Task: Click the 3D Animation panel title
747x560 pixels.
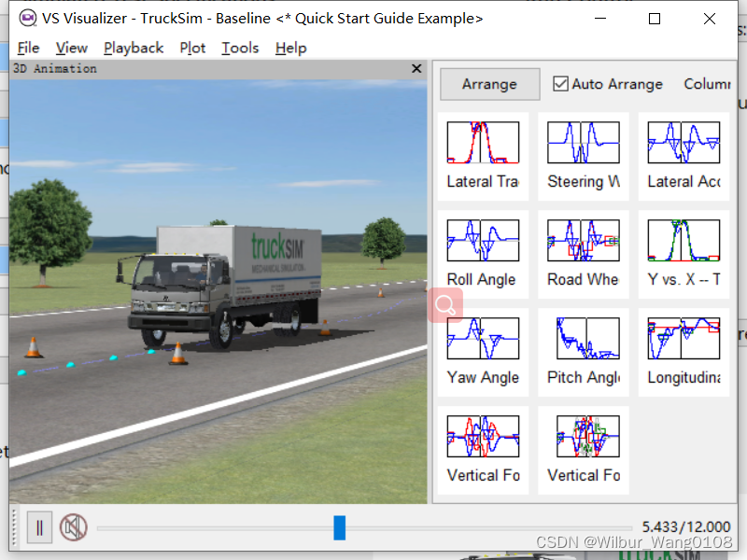Action: [55, 68]
